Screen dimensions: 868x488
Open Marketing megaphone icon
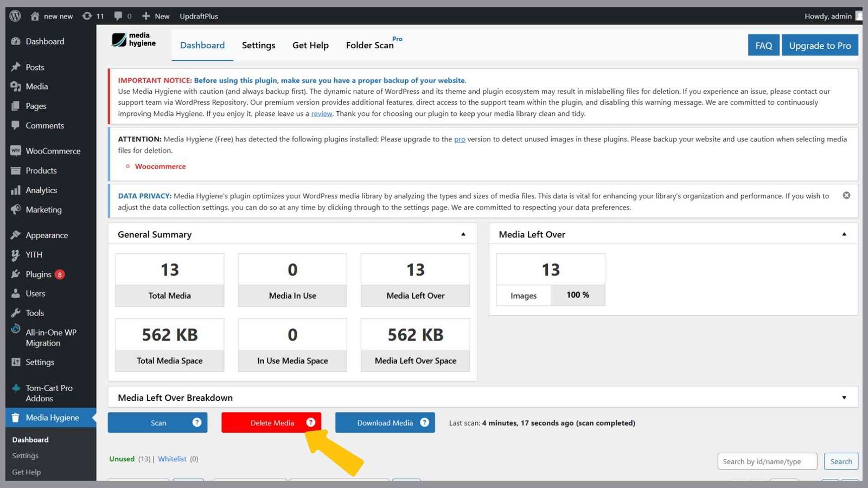(x=16, y=209)
